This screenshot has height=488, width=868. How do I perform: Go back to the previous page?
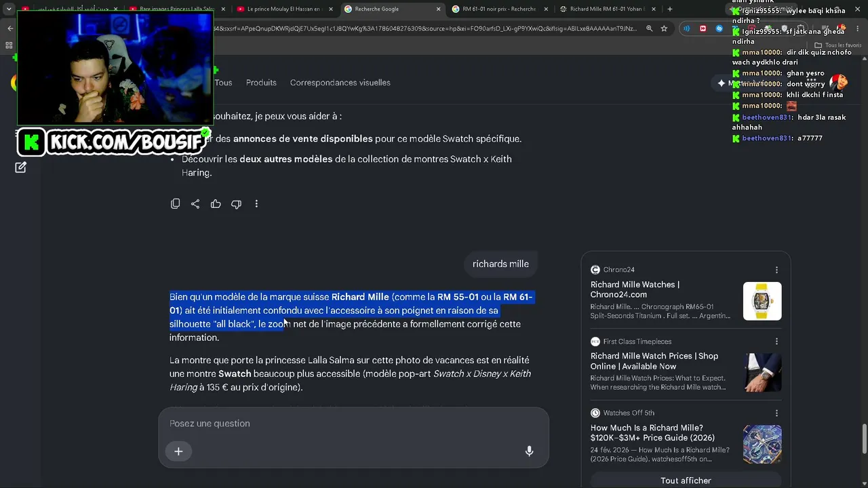point(10,28)
